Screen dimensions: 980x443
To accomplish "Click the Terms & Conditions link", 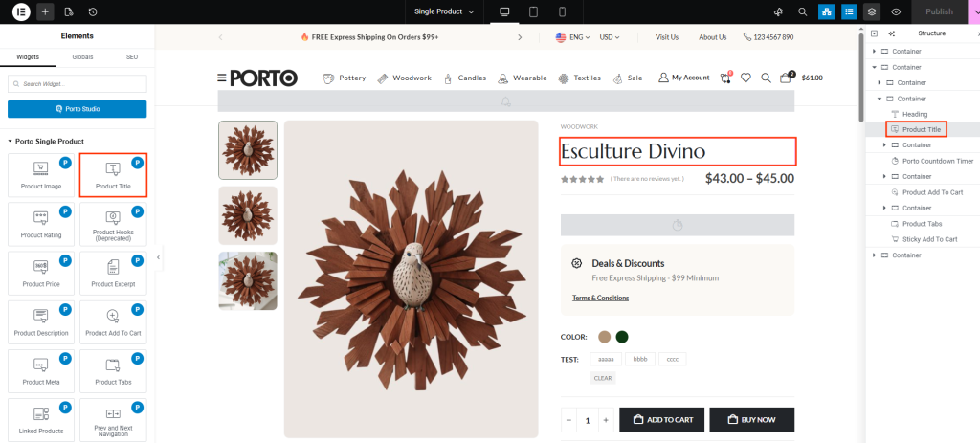I will click(x=600, y=298).
